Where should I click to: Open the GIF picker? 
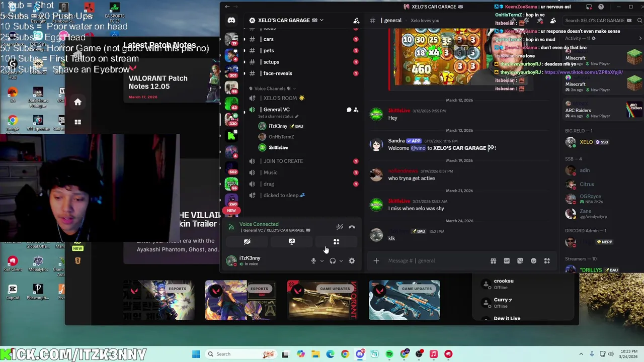click(x=507, y=261)
